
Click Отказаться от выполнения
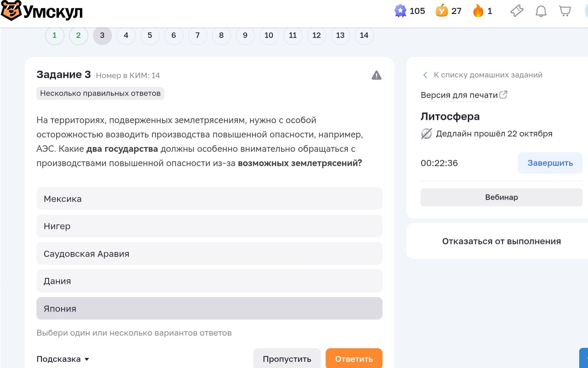(502, 241)
